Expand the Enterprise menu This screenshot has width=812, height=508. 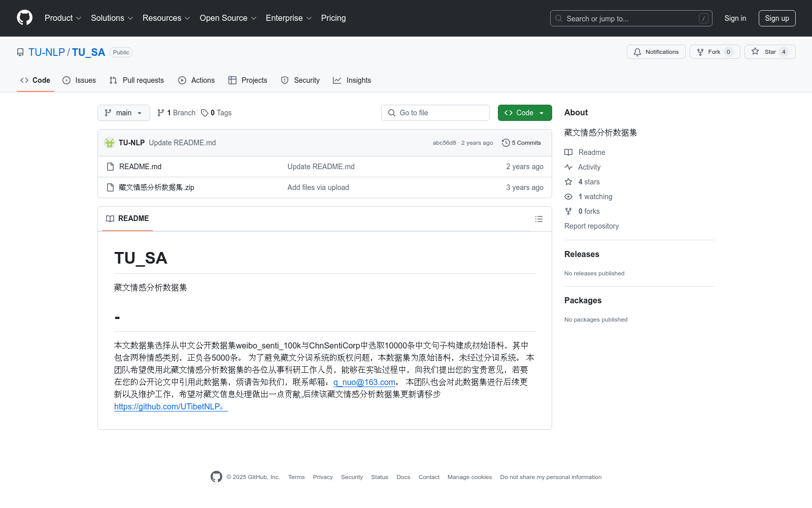click(289, 18)
